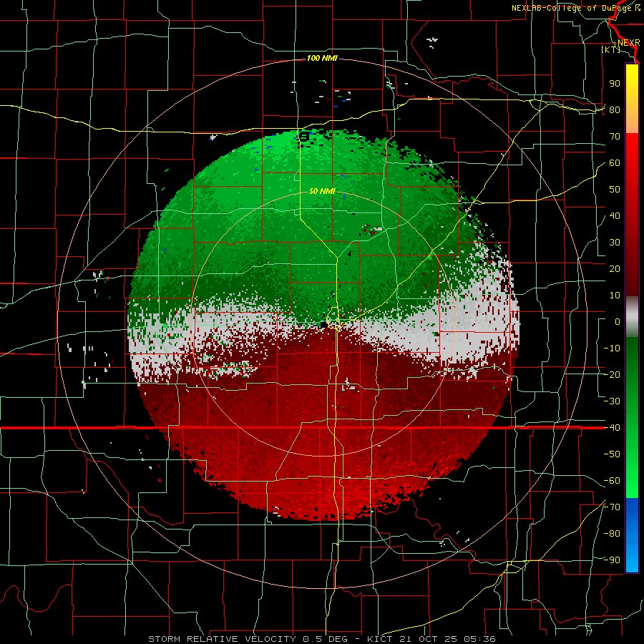644x644 pixels.
Task: Click the gray zero-velocity segment of color bar
Action: [x=632, y=317]
